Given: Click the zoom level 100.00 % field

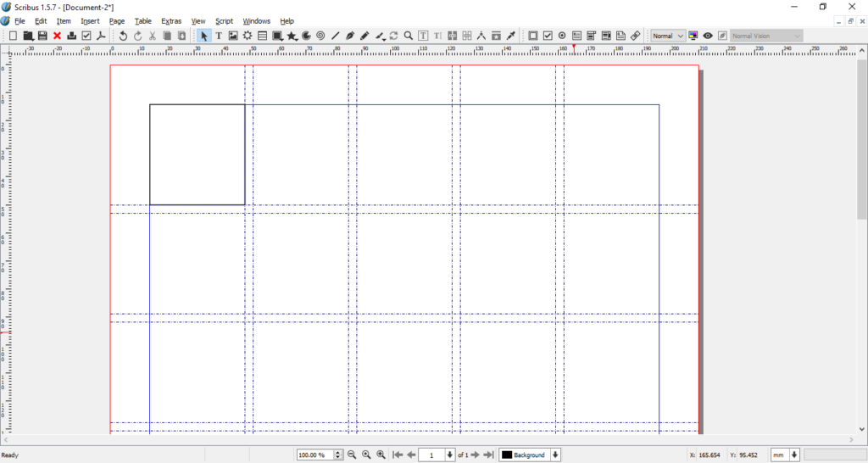Looking at the screenshot, I should click(315, 455).
